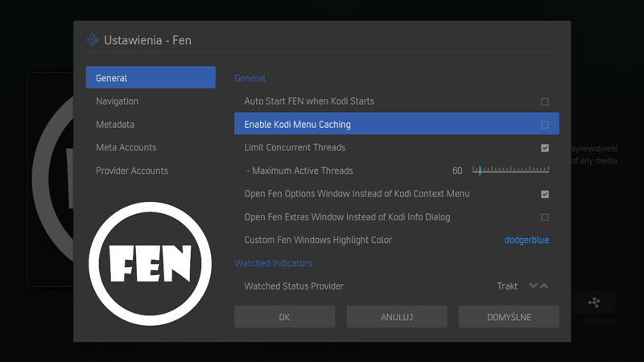Go to Provider Accounts category
Viewport: 644px width, 362px height.
[x=151, y=171]
